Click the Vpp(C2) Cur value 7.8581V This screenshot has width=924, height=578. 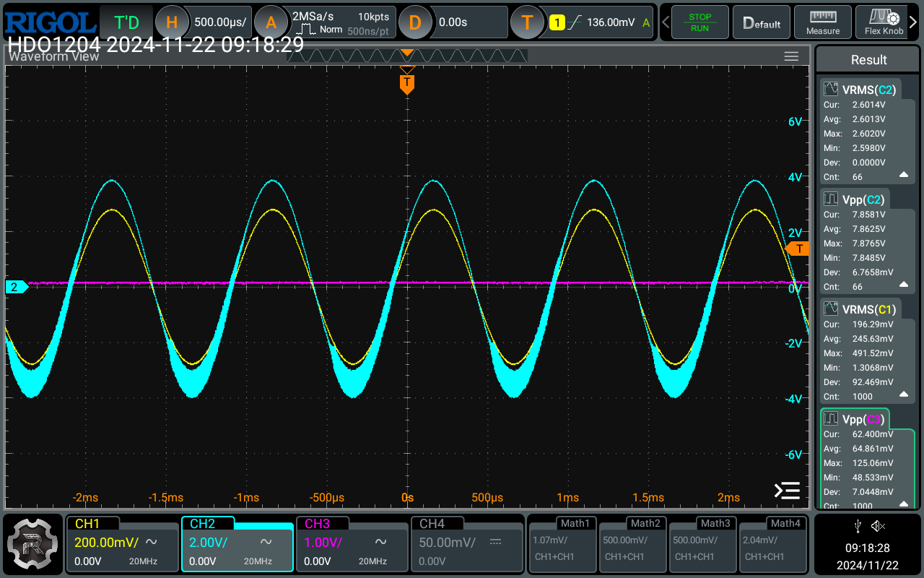click(x=868, y=215)
